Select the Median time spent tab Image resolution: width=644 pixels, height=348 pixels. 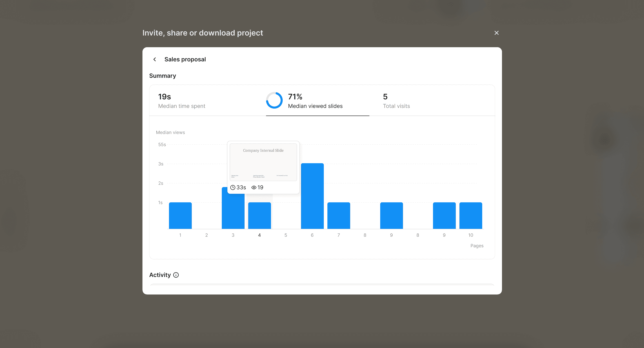pos(207,100)
